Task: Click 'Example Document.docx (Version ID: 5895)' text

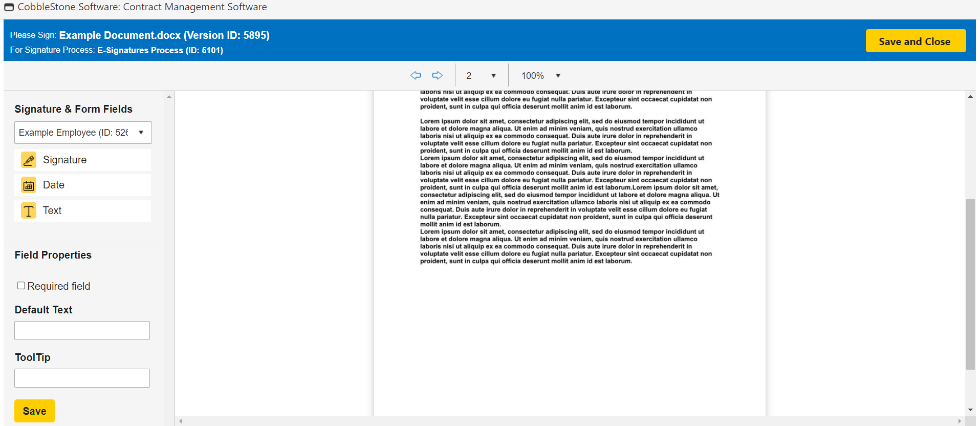Action: click(x=164, y=35)
